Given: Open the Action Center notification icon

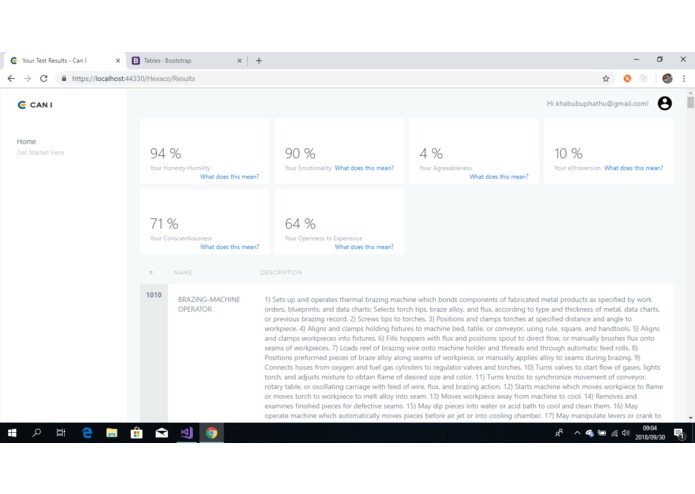Looking at the screenshot, I should coord(679,433).
